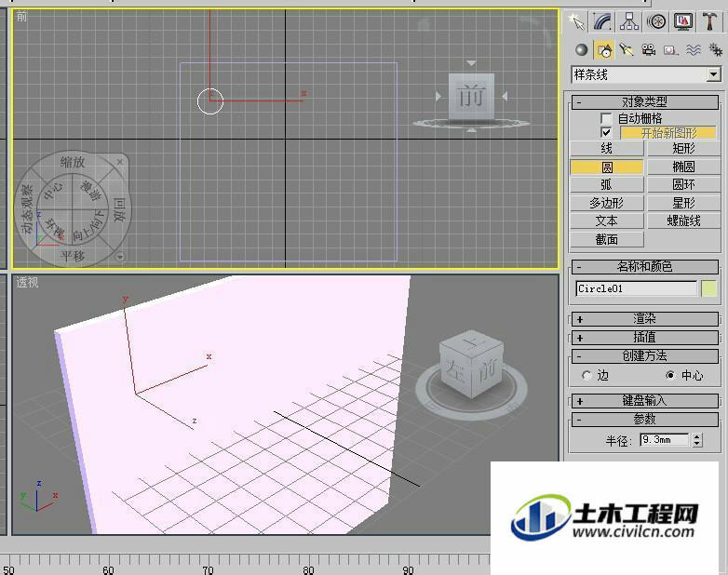This screenshot has height=575, width=728.
Task: Choose the 弧 shape button
Action: point(607,185)
